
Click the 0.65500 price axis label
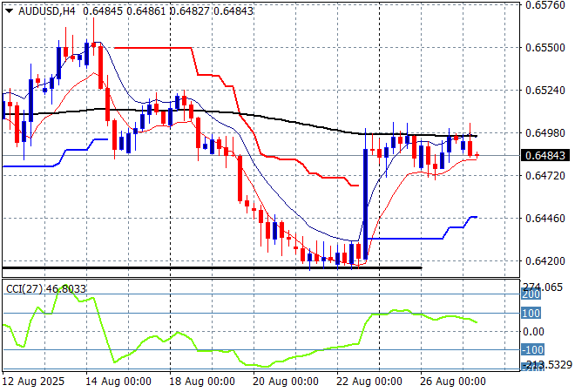coord(545,47)
